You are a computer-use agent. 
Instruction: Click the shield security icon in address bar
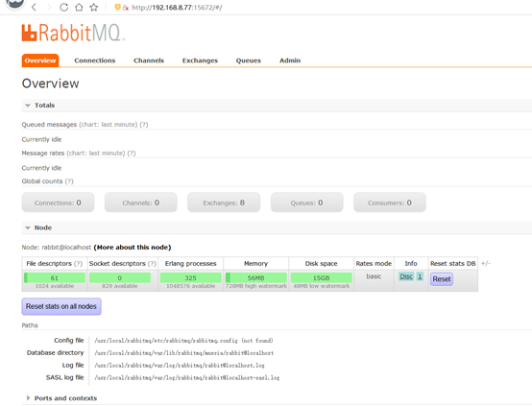pos(117,7)
